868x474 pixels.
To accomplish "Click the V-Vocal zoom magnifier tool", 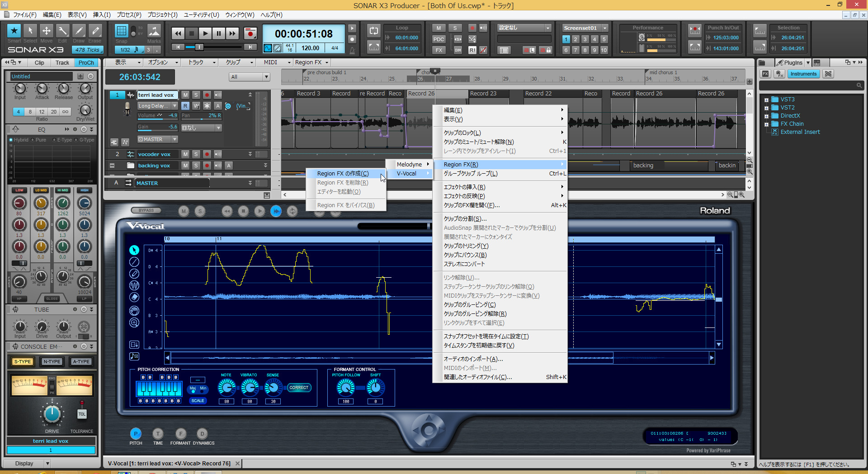I will 134,322.
